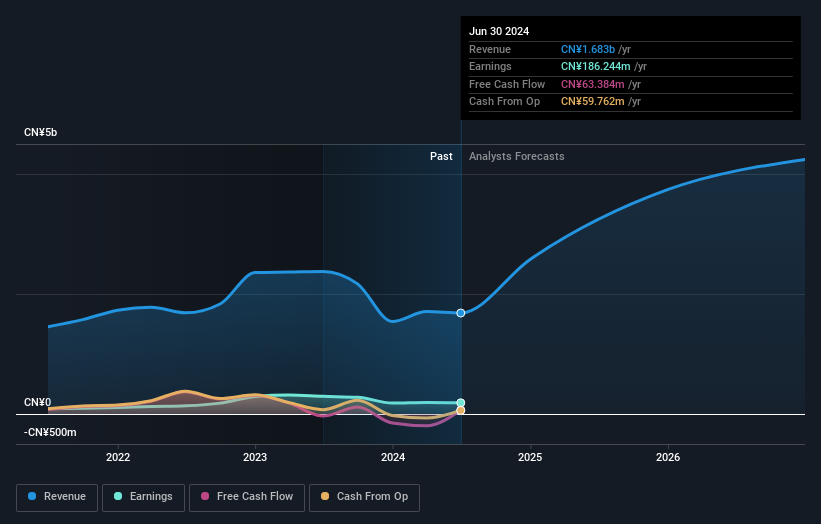
Task: Click the Cash From Op orange data point marker
Action: (461, 410)
